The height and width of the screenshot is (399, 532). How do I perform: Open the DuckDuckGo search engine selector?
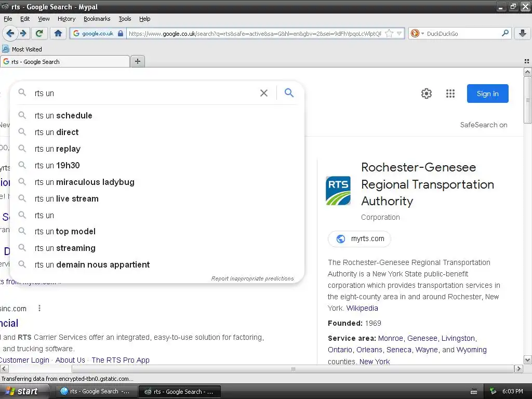(417, 33)
